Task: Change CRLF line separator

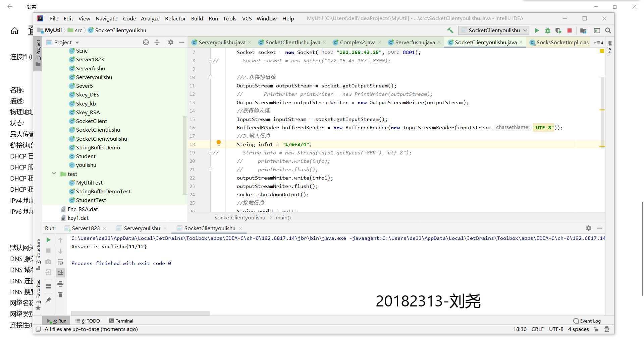Action: point(537,329)
